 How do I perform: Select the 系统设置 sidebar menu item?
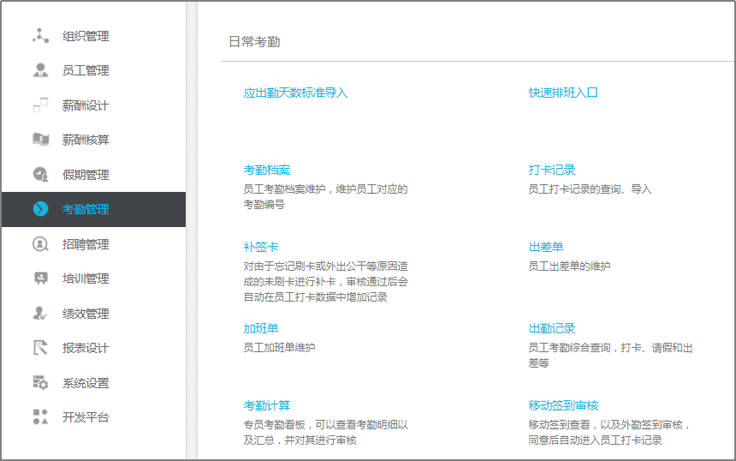pyautogui.click(x=94, y=383)
